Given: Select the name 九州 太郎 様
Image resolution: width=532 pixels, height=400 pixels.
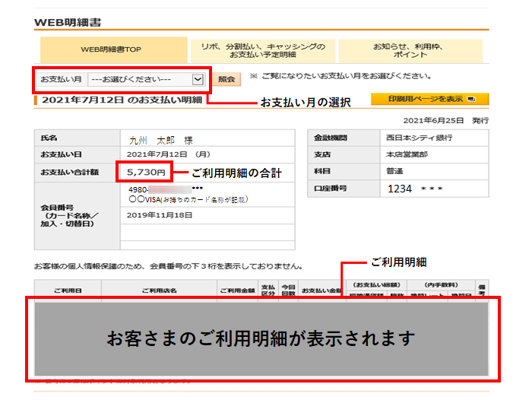Looking at the screenshot, I should point(161,140).
